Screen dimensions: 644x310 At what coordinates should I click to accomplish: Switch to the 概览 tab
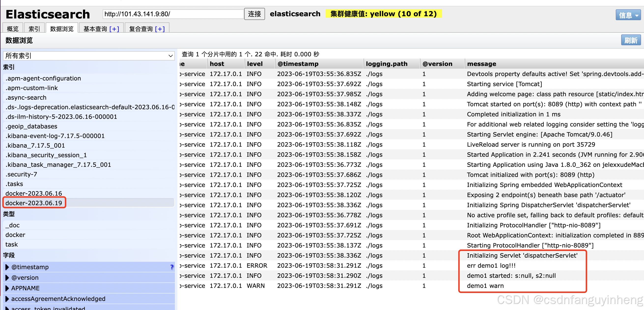point(13,29)
